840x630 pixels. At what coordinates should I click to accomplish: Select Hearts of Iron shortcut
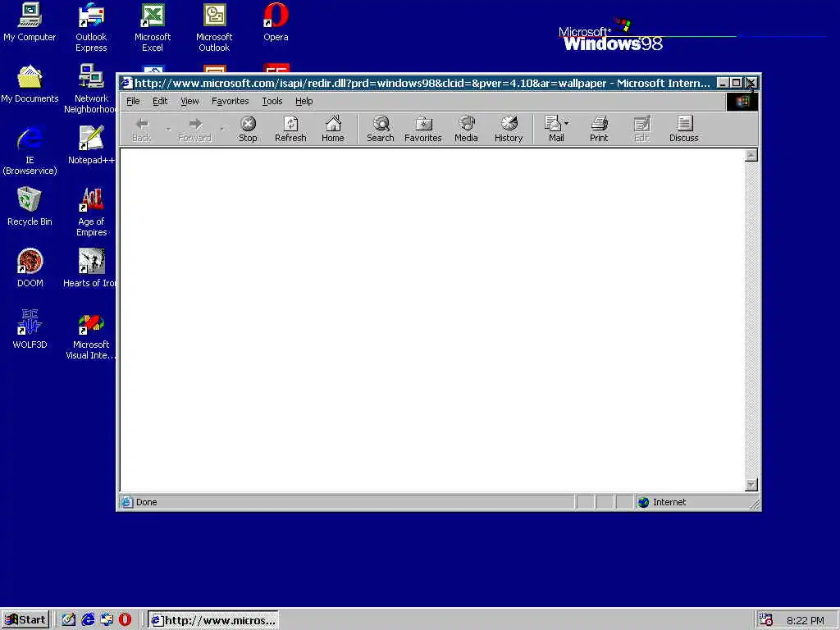[90, 268]
